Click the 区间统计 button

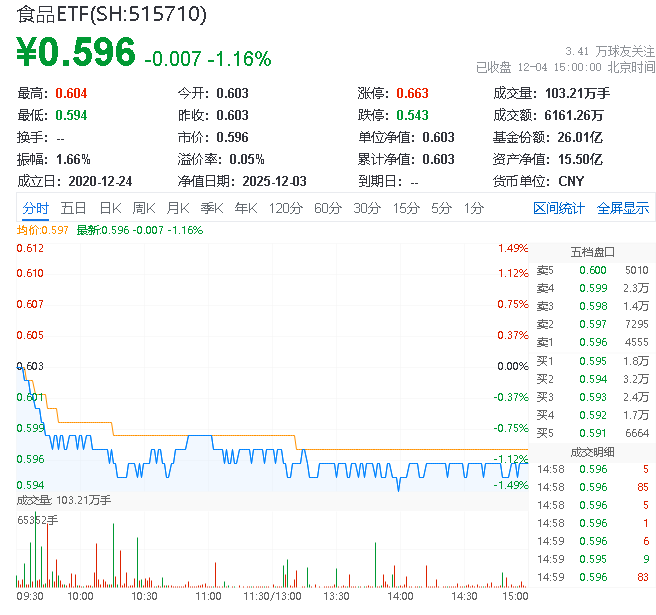(559, 208)
